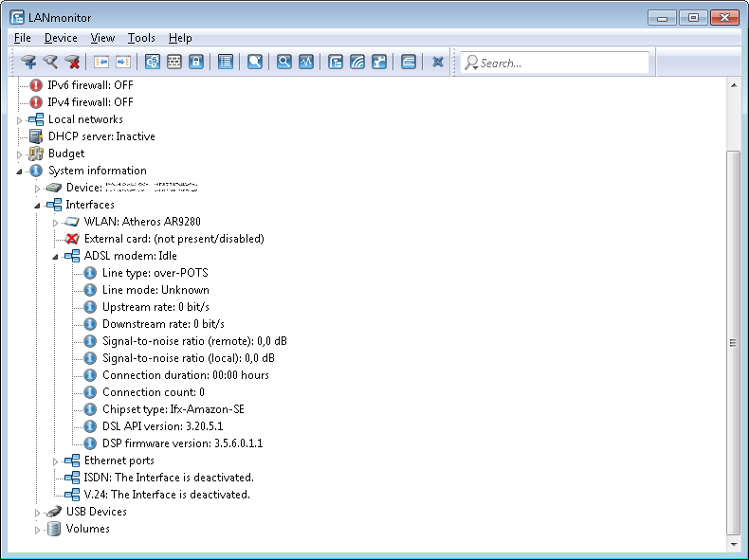
Task: Open the Device menu
Action: (x=61, y=38)
